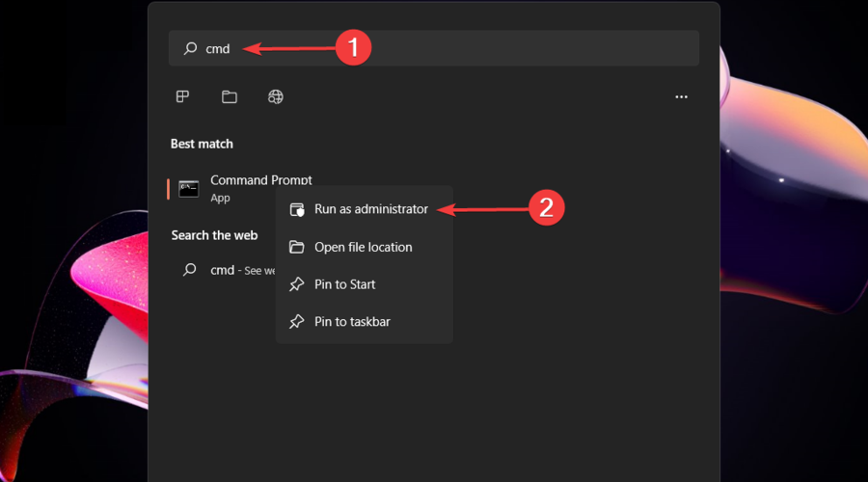This screenshot has height=482, width=868.
Task: Choose Pin to Start option
Action: point(345,284)
